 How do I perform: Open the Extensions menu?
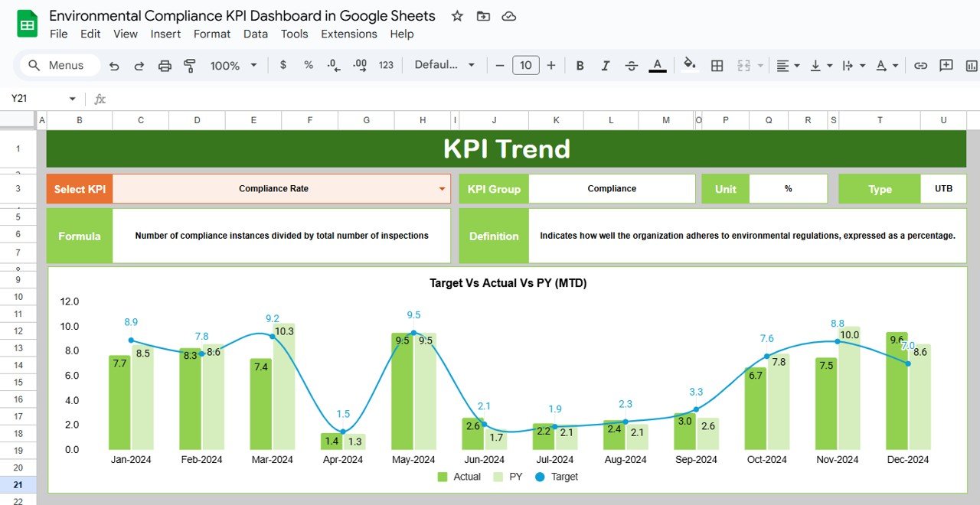click(349, 34)
